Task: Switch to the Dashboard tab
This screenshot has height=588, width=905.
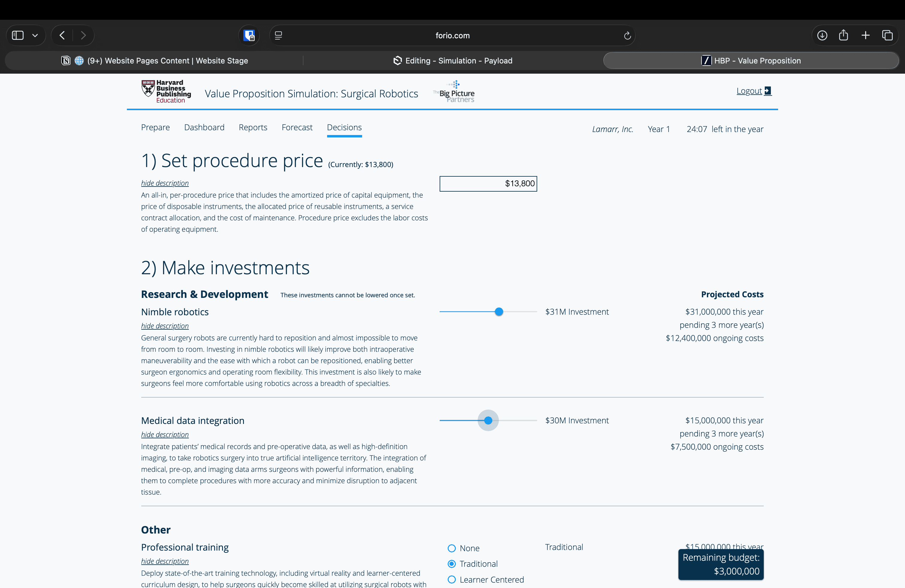Action: (204, 128)
